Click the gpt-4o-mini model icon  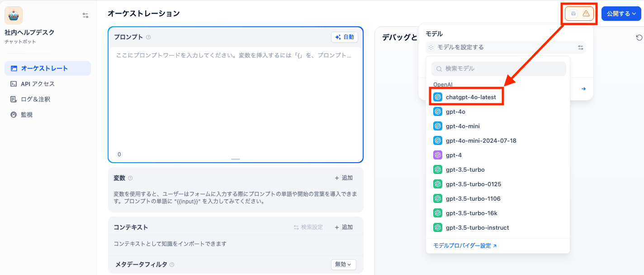(x=438, y=126)
